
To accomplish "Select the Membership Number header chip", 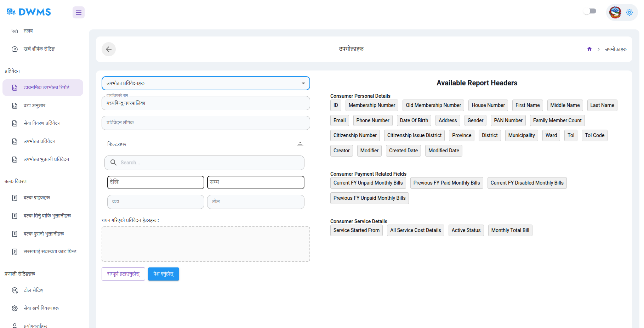I will [372, 106].
